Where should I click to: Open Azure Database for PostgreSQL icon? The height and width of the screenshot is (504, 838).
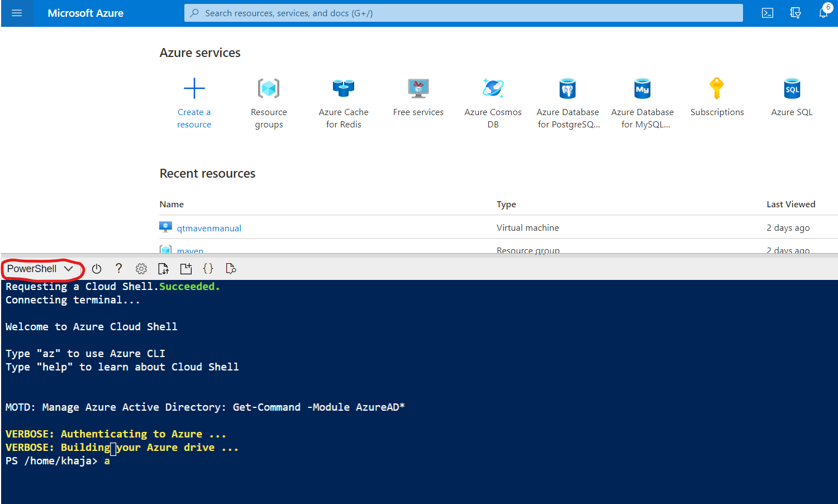coord(568,88)
